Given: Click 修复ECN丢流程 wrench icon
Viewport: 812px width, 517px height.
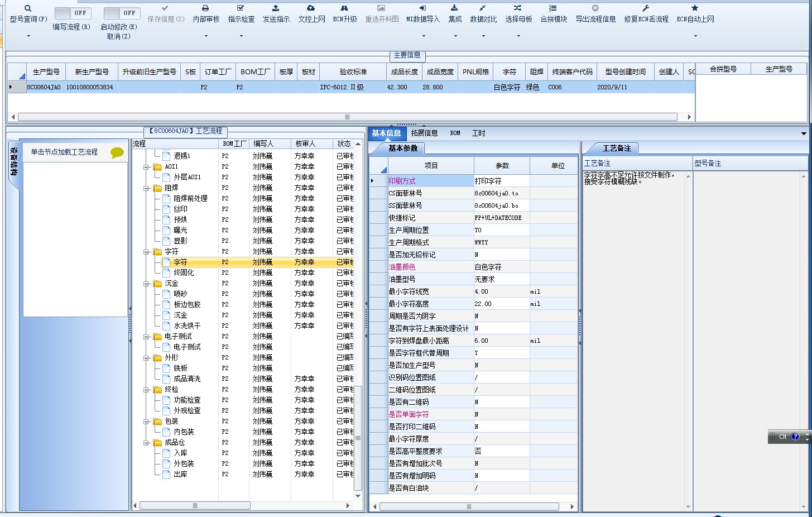Looking at the screenshot, I should tap(646, 8).
